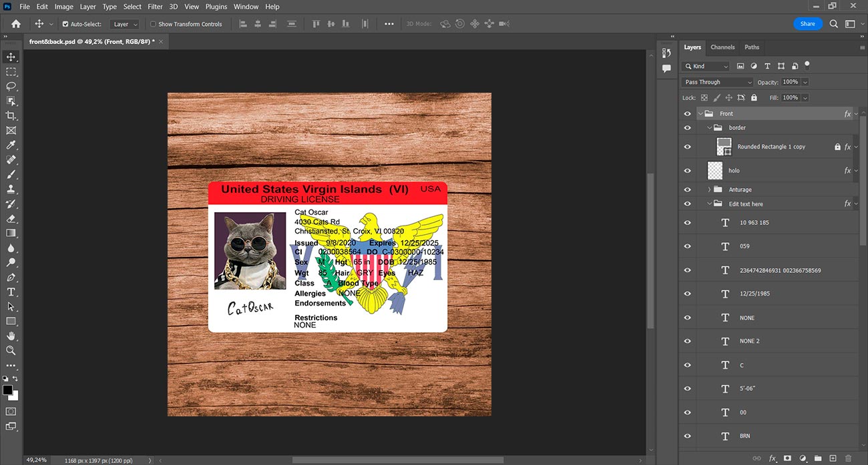868x465 pixels.
Task: Open the Kind filter dropdown
Action: click(706, 66)
